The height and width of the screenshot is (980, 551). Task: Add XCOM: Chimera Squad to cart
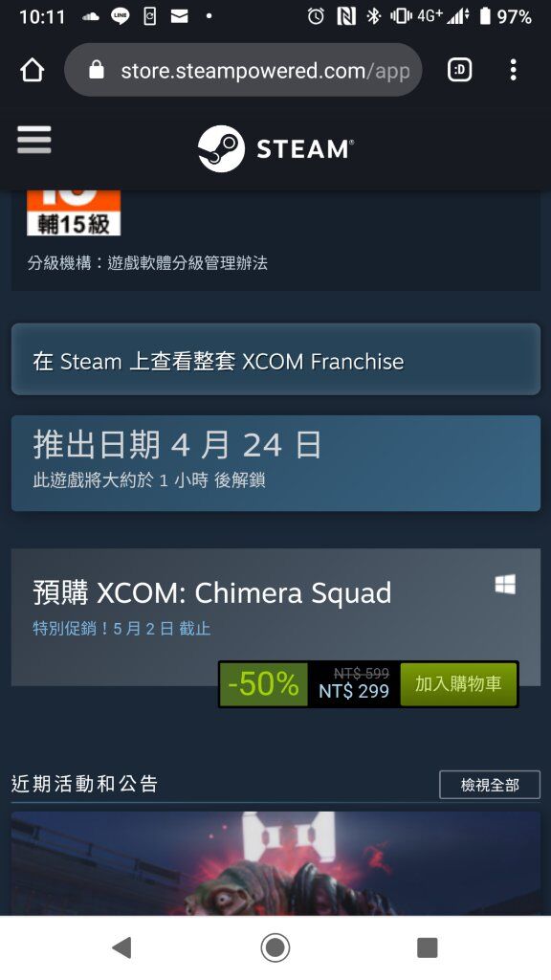pyautogui.click(x=458, y=684)
